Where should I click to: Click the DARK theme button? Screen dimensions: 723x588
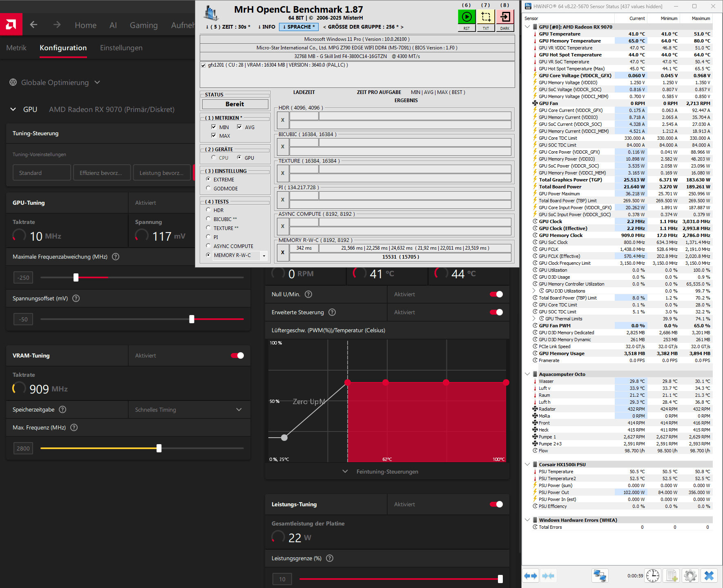(505, 29)
